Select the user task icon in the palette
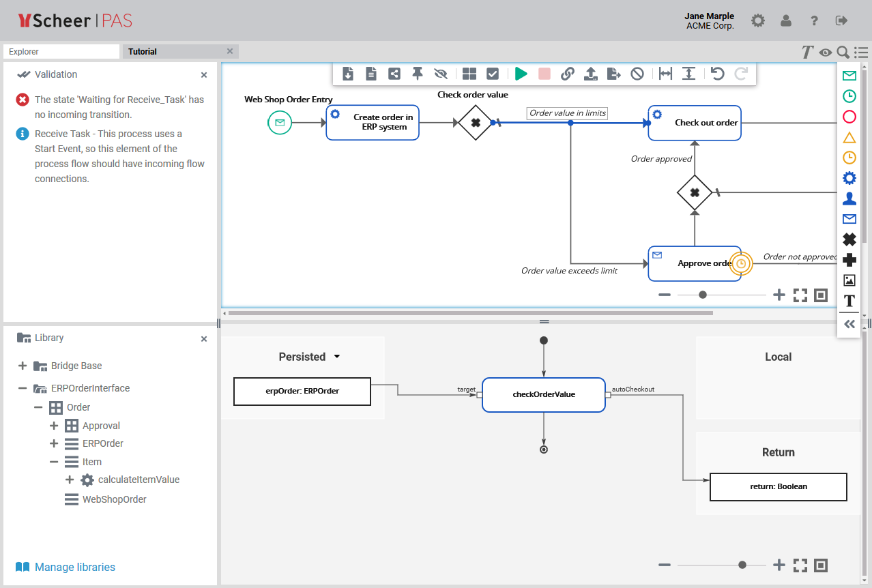This screenshot has width=872, height=588. coord(849,199)
